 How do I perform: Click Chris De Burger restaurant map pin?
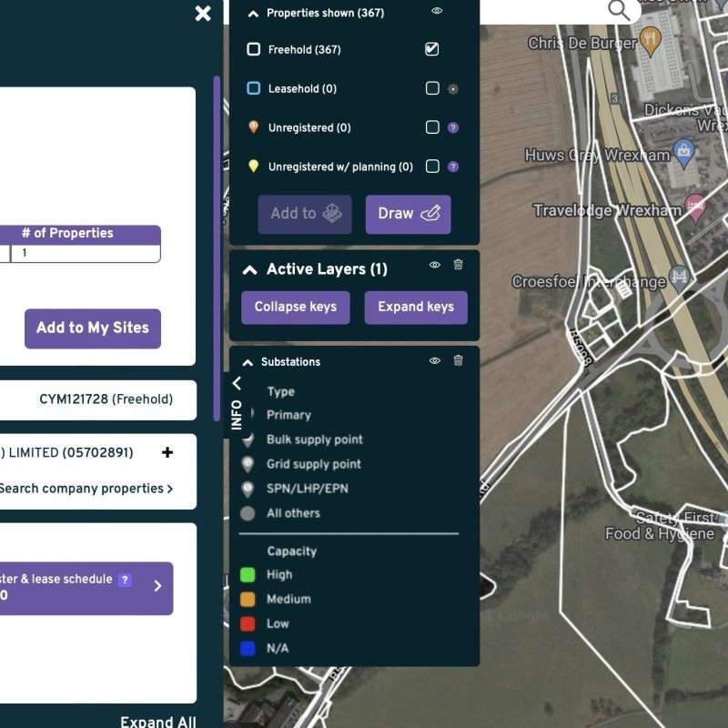click(651, 41)
